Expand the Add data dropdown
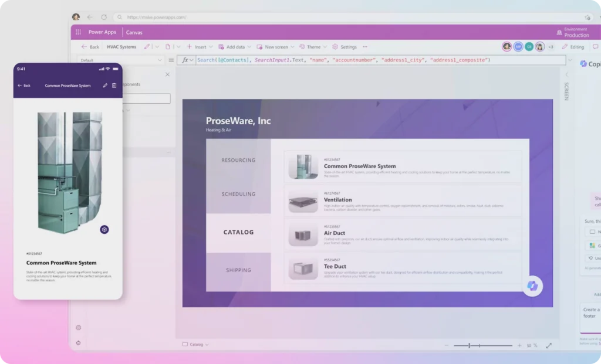Viewport: 601px width, 364px height. coord(235,47)
